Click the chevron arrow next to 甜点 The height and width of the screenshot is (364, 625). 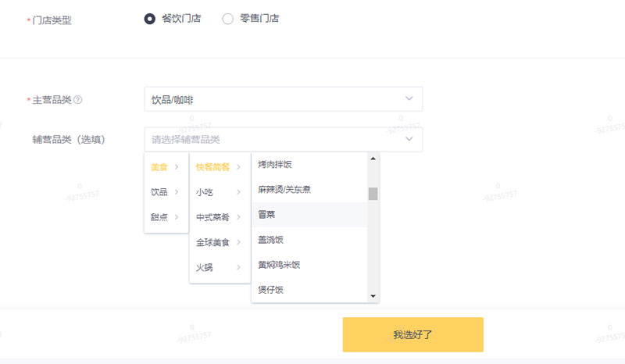click(x=177, y=217)
